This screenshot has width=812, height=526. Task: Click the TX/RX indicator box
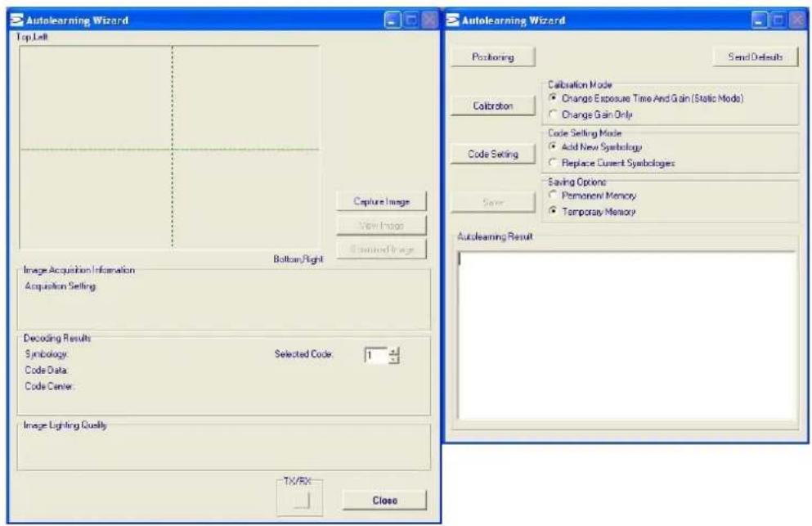(x=302, y=501)
